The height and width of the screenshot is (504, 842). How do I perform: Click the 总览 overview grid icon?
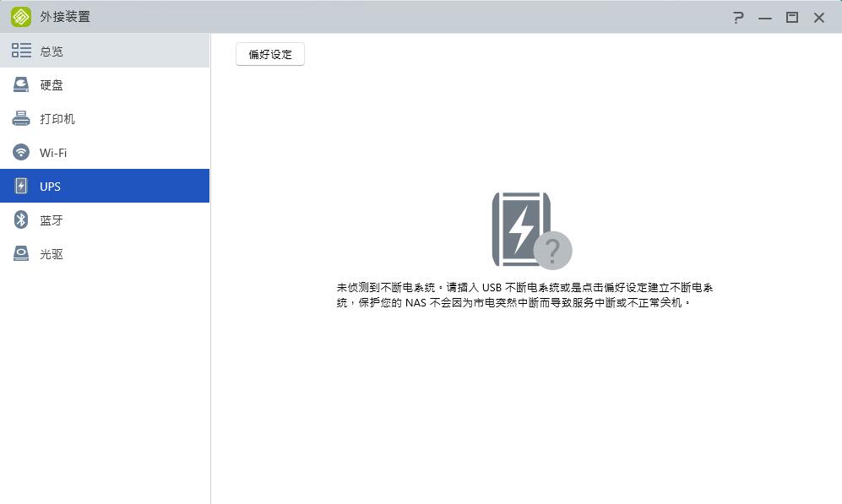pos(22,50)
